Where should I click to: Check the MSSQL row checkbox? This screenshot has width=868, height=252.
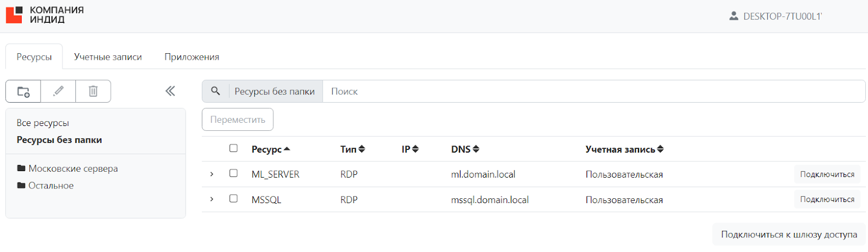pos(233,199)
